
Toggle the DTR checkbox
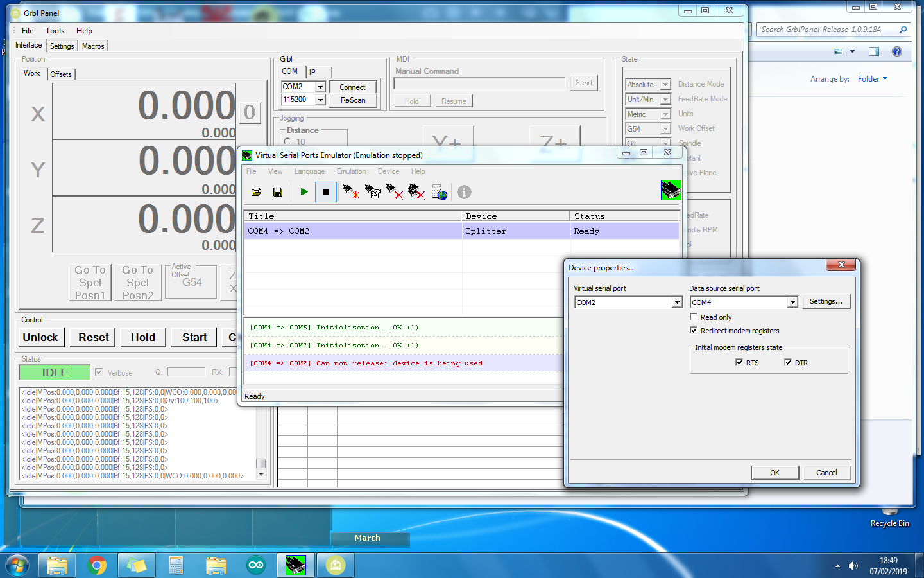click(788, 362)
